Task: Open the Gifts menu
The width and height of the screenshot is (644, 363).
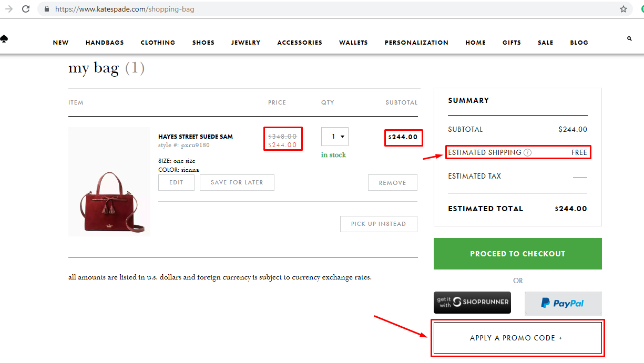Action: tap(512, 43)
